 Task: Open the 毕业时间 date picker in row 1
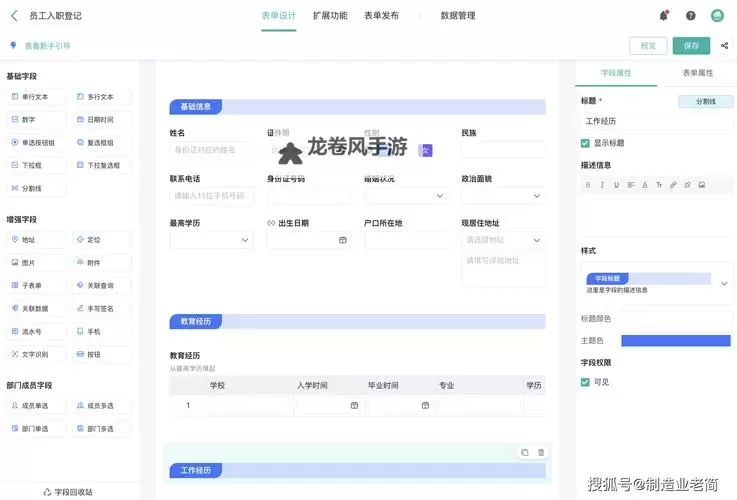point(425,406)
